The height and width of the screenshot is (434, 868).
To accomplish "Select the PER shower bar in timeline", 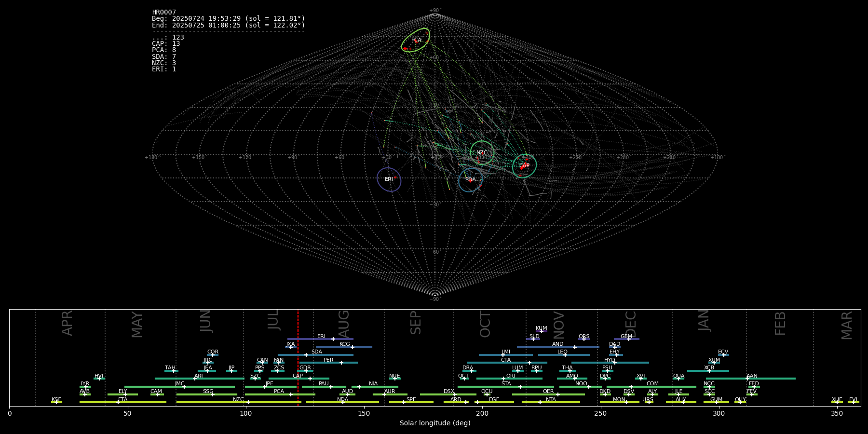I will pos(328,363).
